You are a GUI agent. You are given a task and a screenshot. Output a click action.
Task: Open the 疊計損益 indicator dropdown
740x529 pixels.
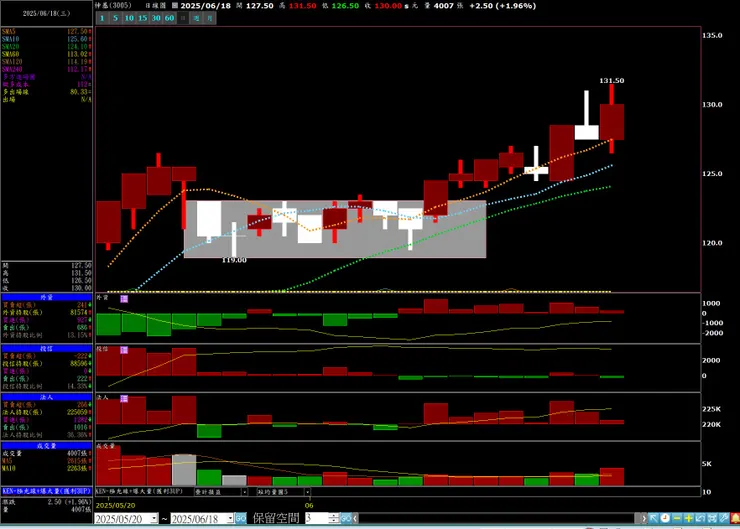point(244,492)
